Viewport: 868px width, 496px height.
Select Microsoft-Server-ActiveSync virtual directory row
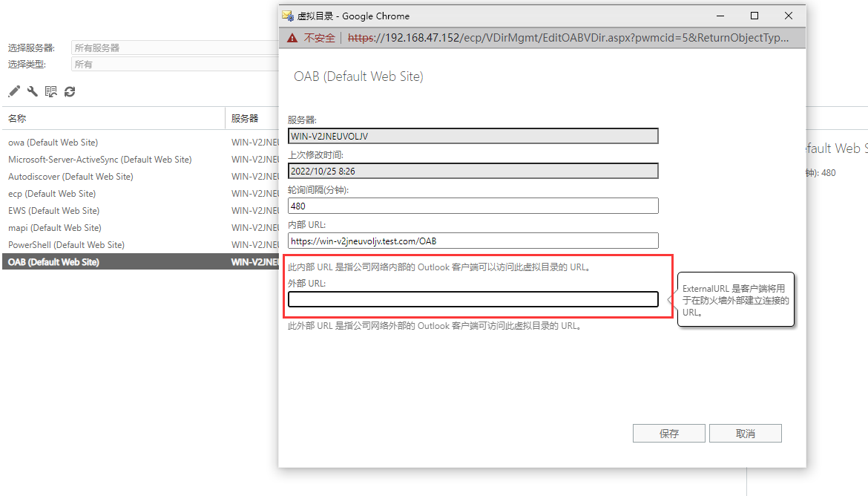coord(99,160)
